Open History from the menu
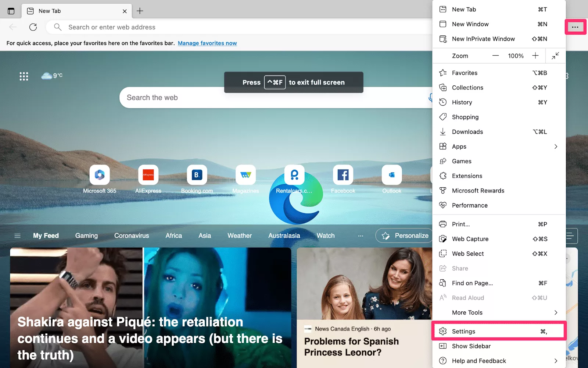588x368 pixels. pos(499,102)
